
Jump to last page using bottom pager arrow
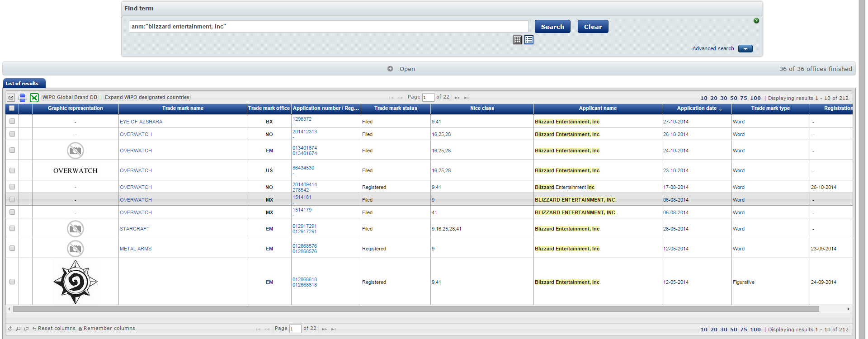point(334,329)
